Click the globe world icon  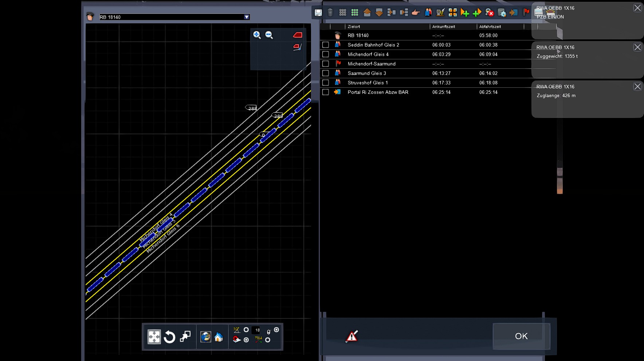click(x=205, y=337)
